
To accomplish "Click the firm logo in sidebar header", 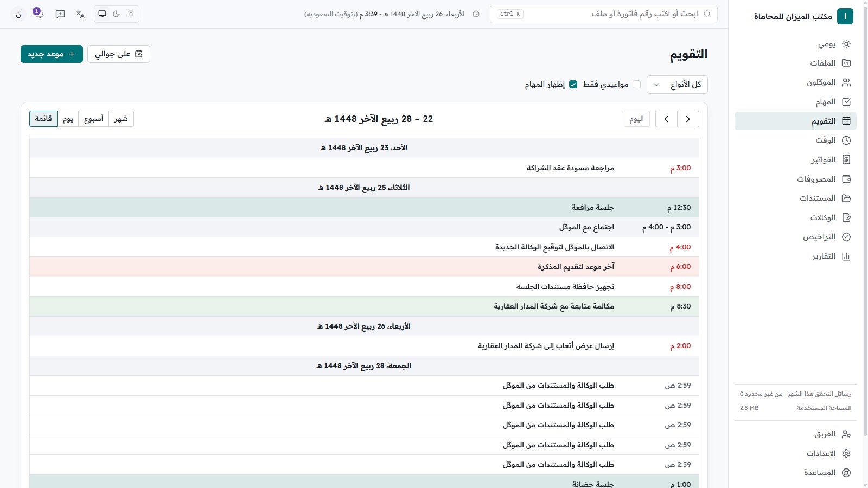I will click(x=845, y=16).
